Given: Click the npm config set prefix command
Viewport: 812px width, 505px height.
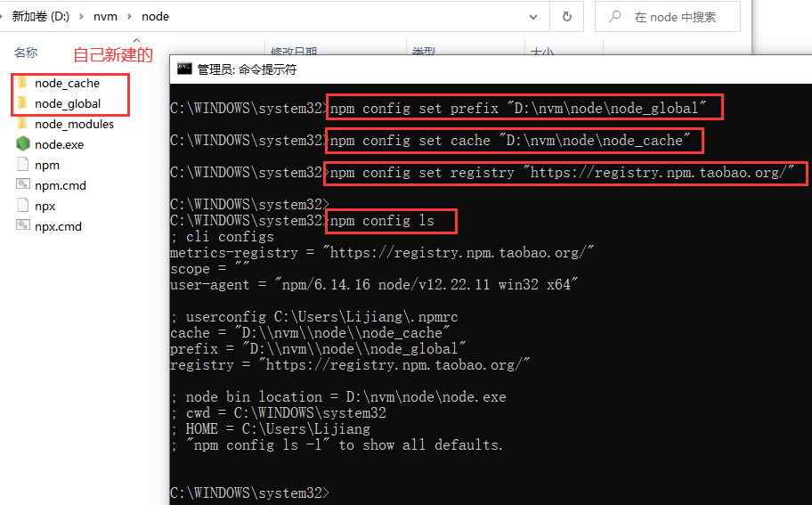Looking at the screenshot, I should click(x=518, y=109).
